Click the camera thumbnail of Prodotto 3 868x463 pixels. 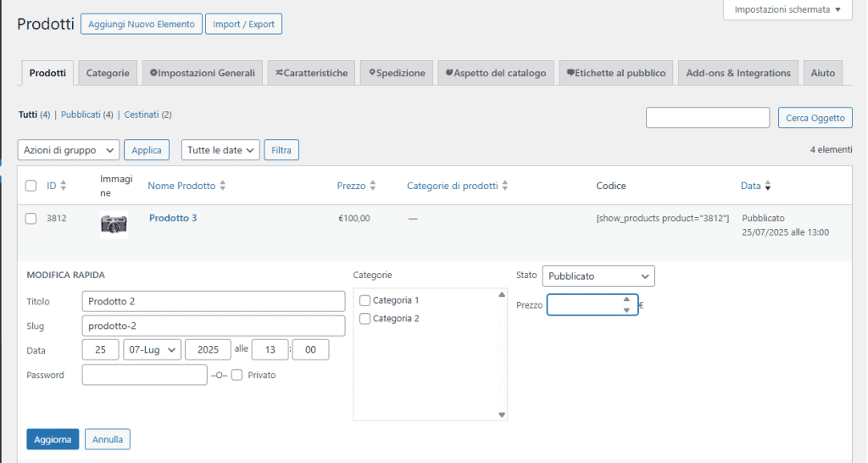pyautogui.click(x=114, y=225)
